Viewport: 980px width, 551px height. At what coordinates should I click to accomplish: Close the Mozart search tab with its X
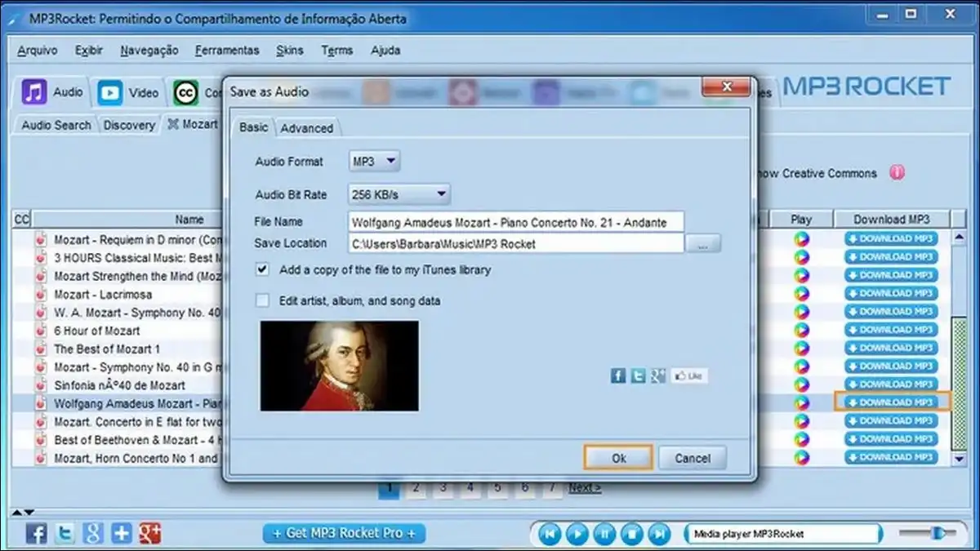point(172,124)
